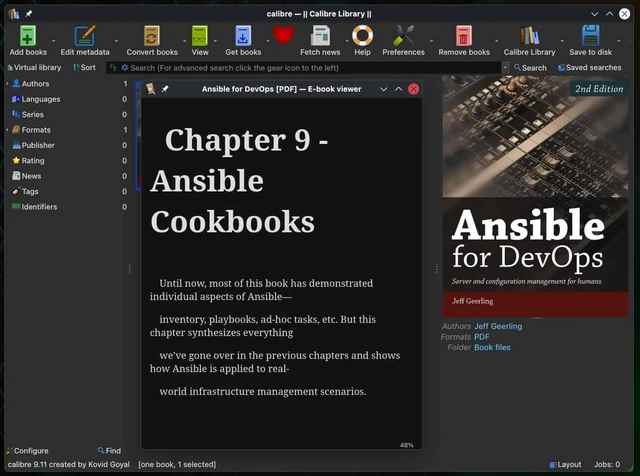Click Find in tag browser
Screen dimensions: 640x476
coord(109,451)
